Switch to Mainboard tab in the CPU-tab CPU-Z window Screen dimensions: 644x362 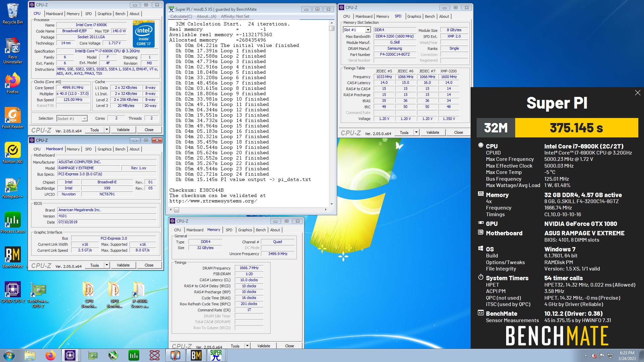54,14
